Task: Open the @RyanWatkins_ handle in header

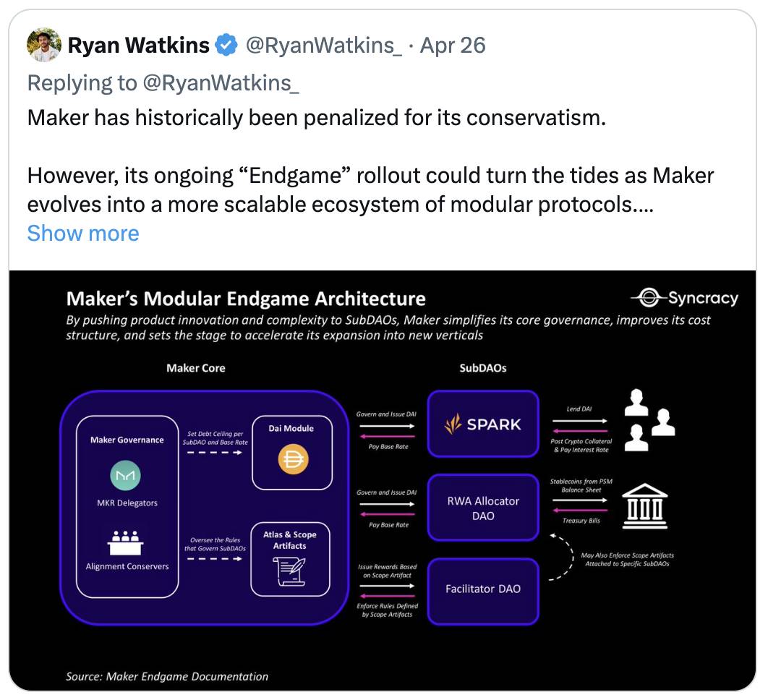Action: click(324, 45)
